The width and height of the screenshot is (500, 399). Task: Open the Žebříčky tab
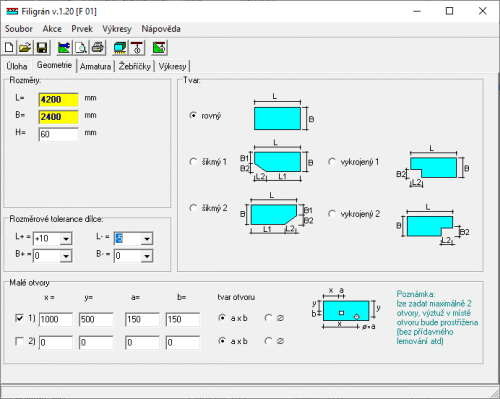(135, 66)
